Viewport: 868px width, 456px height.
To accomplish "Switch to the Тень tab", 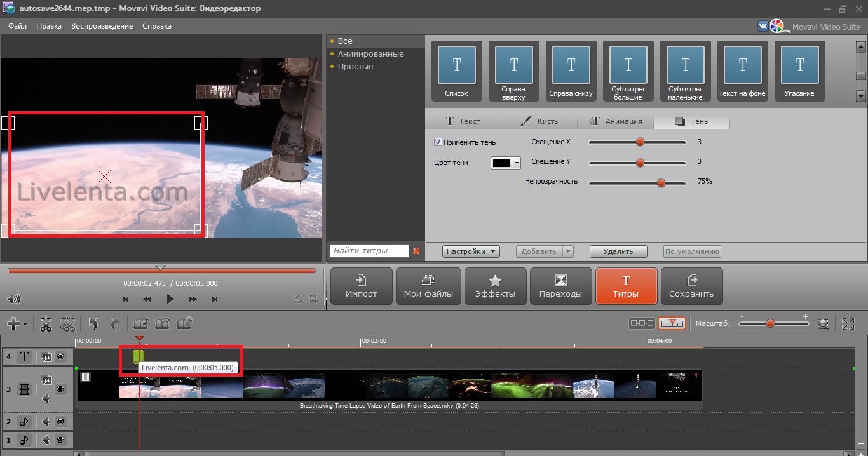I will coord(691,121).
